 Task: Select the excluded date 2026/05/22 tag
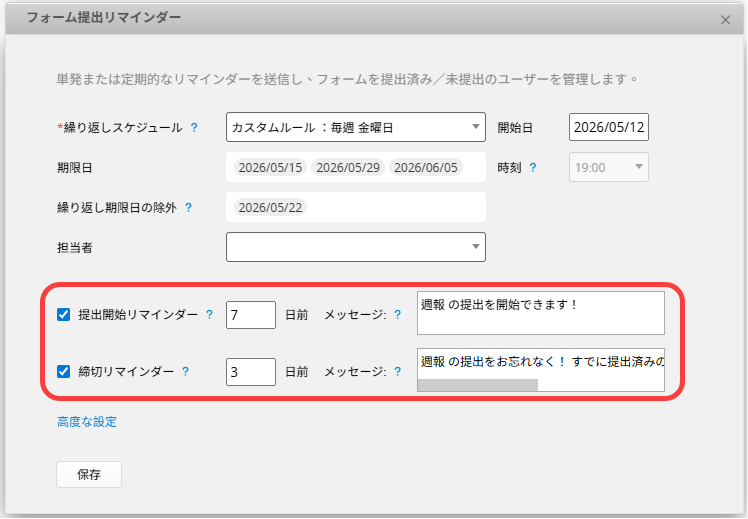(x=270, y=208)
